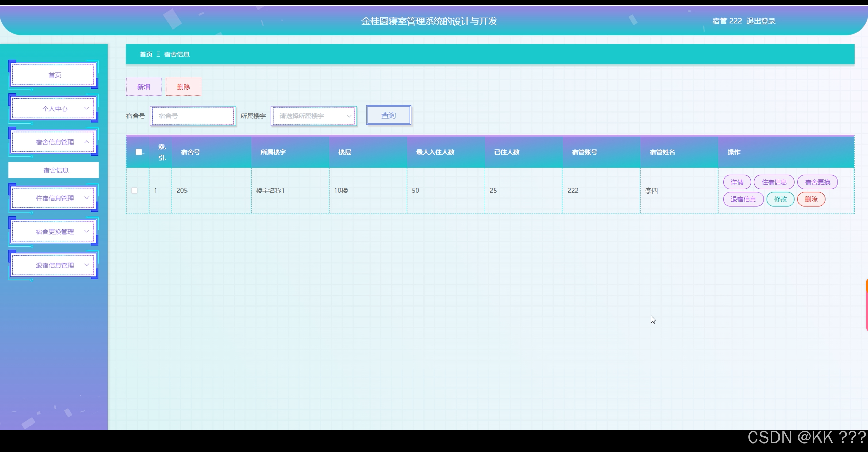
Task: Expand the 宿舍更换管理 sidebar menu
Action: click(54, 232)
